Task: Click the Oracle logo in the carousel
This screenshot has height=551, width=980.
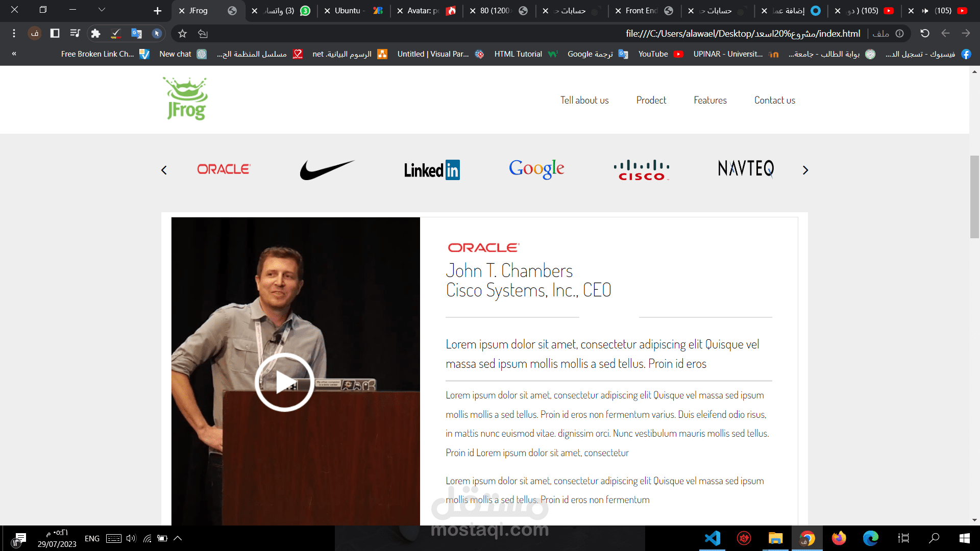Action: (224, 169)
